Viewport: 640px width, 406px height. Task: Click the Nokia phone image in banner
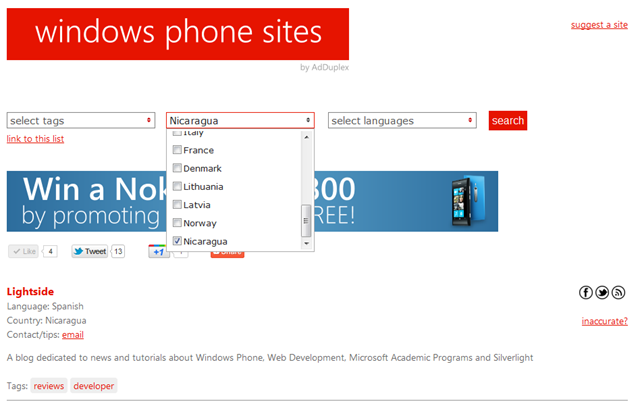[468, 202]
